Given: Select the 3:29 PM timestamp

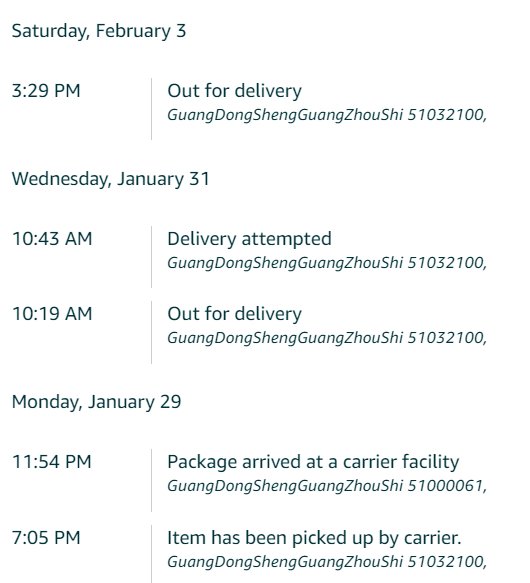Looking at the screenshot, I should click(46, 91).
